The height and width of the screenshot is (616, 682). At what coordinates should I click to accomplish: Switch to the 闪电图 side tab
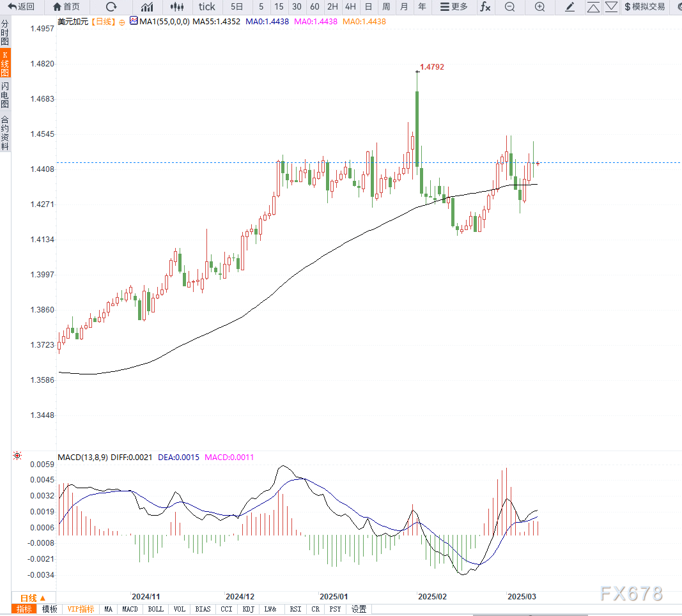pos(4,95)
